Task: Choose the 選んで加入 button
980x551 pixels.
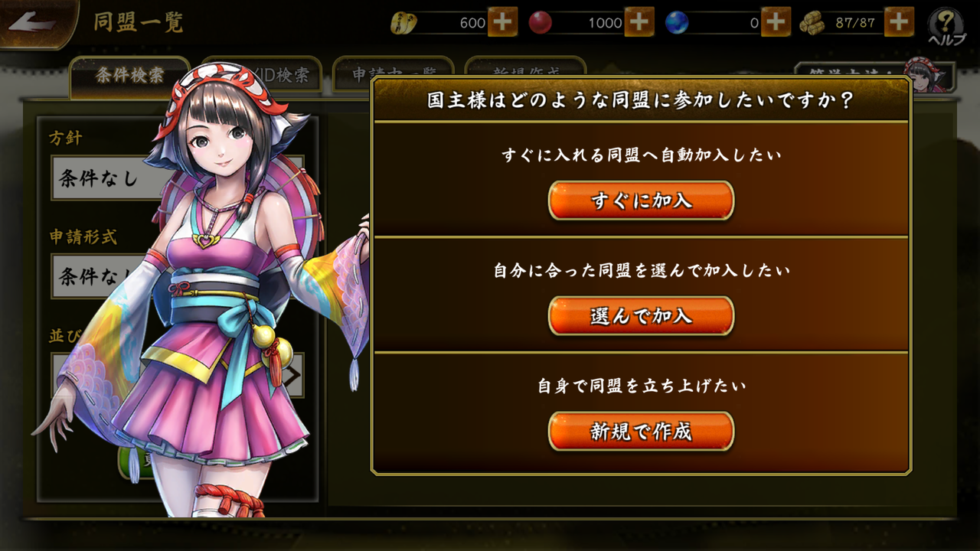Action: coord(642,316)
